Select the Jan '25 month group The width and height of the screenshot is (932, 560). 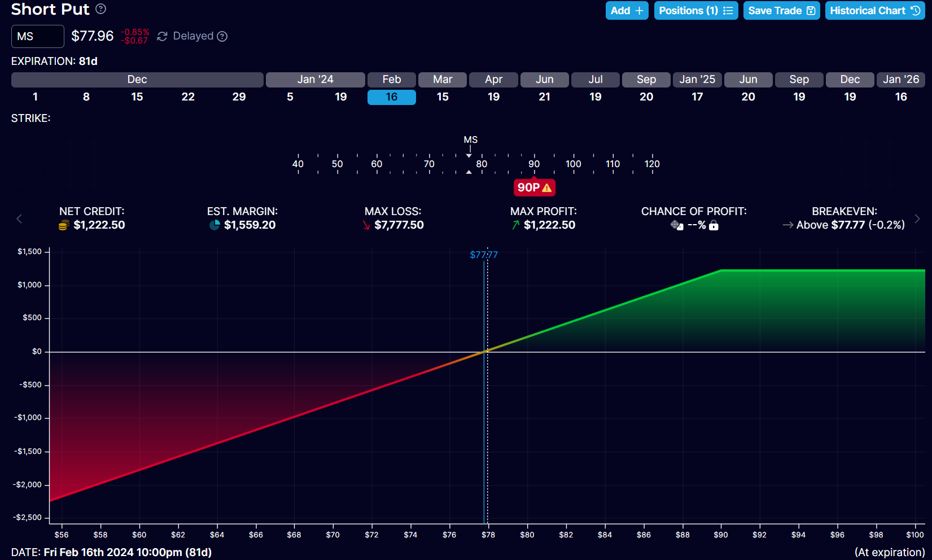697,80
